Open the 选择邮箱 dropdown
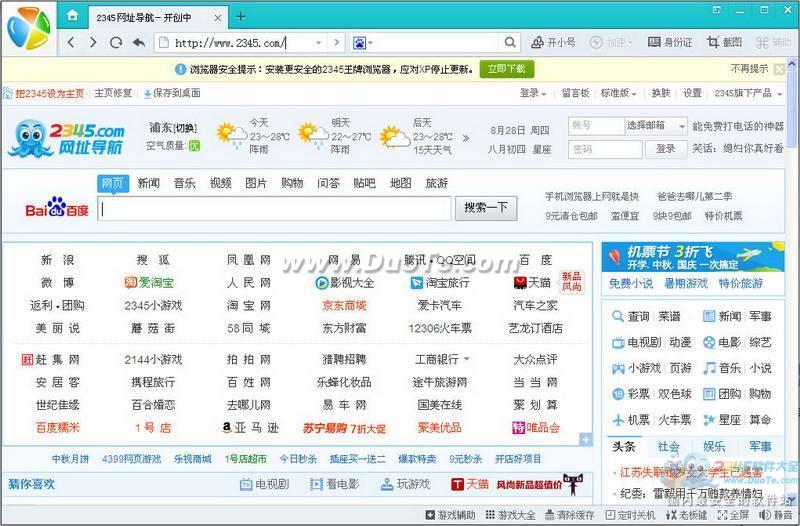The image size is (800, 526). [656, 126]
